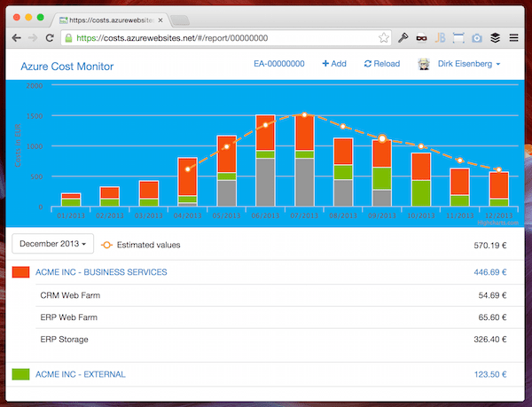Screen dimensions: 532x407
Task: Click the 65.60 € ERP Web Farm value
Action: click(x=492, y=317)
